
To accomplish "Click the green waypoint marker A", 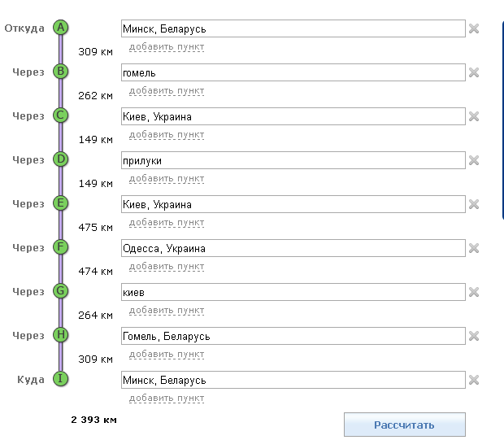I will 60,28.
